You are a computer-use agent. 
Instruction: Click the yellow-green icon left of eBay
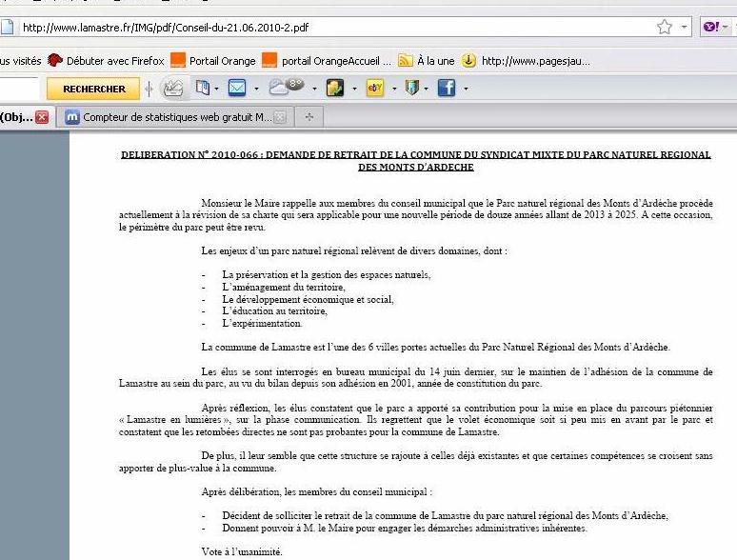334,89
